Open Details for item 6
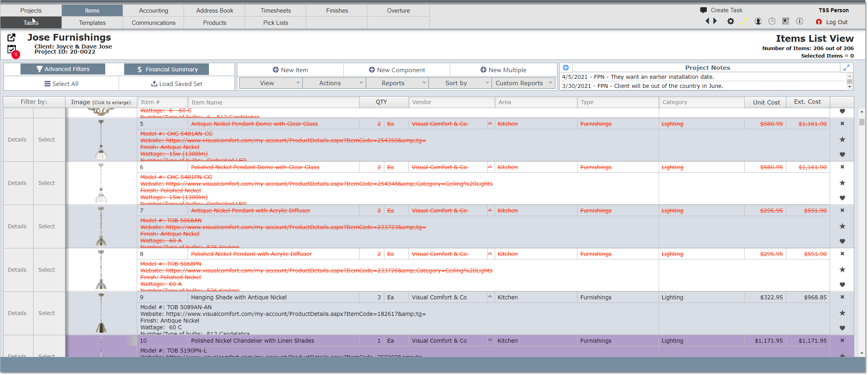 (x=17, y=183)
